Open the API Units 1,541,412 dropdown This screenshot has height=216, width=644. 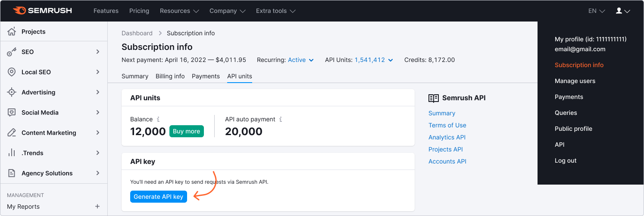(x=374, y=60)
